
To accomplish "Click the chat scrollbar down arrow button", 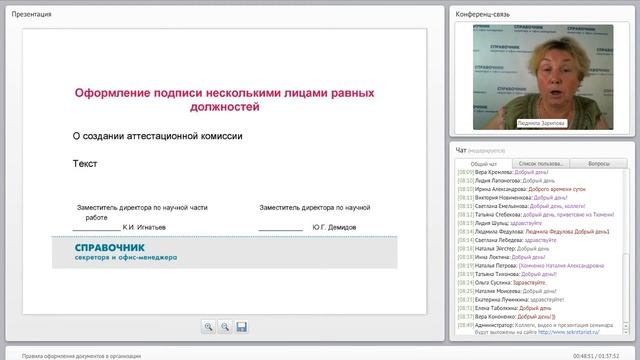I will (x=627, y=332).
